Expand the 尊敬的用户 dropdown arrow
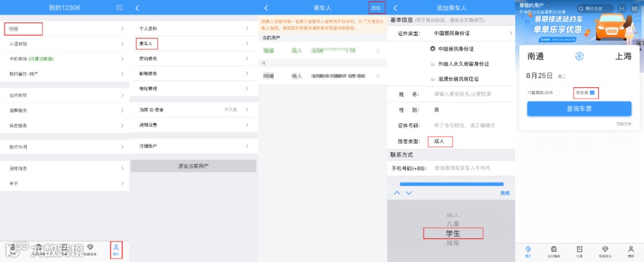 tap(547, 5)
